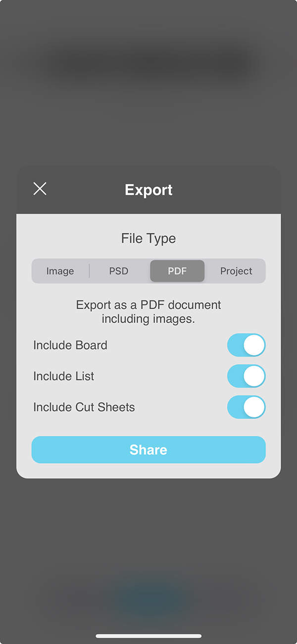This screenshot has width=297, height=644.
Task: Choose the PDF file type tab
Action: pyautogui.click(x=177, y=271)
